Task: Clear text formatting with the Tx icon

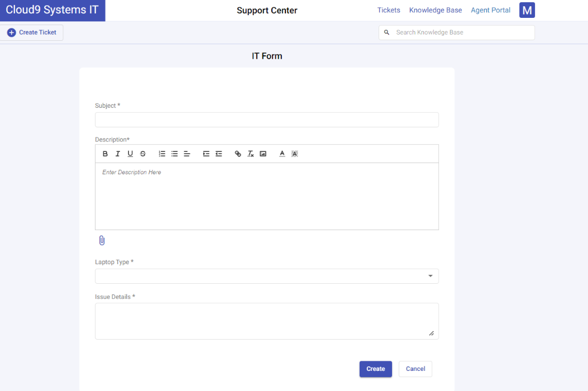Action: (x=250, y=154)
